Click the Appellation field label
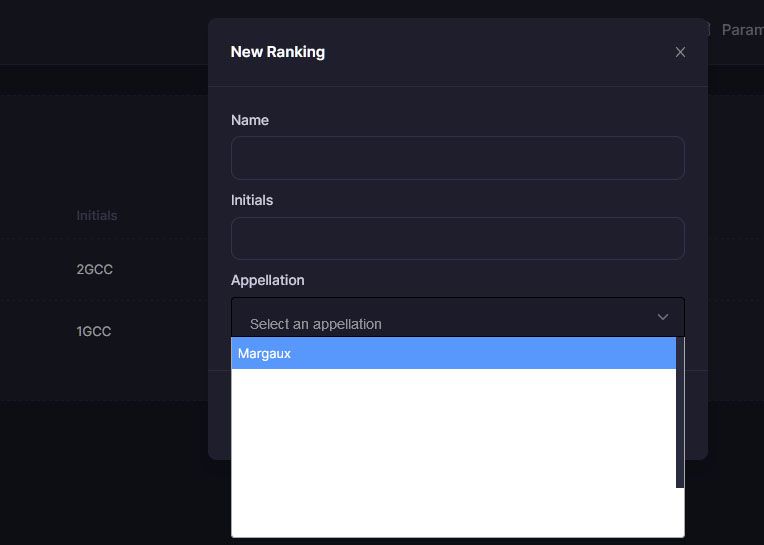Viewport: 764px width, 545px height. 267,280
